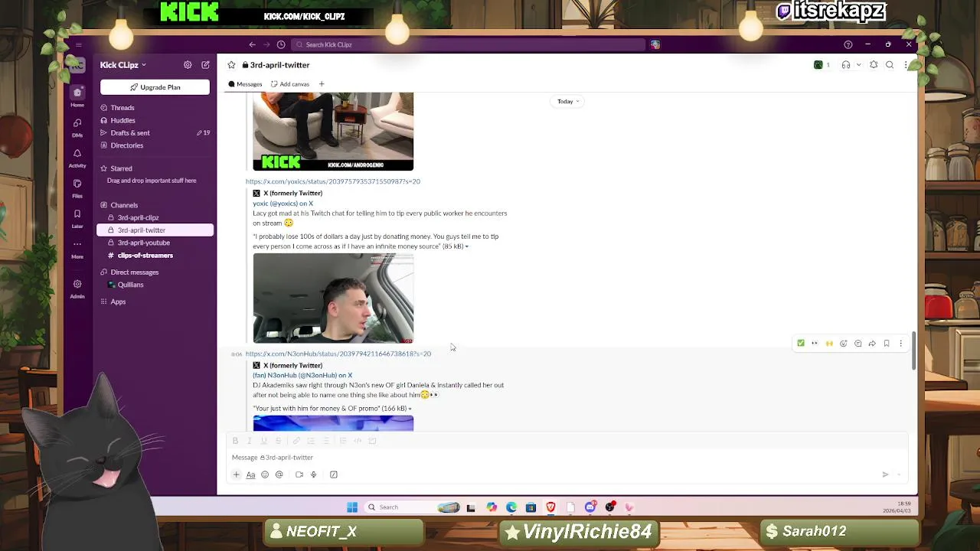980x551 pixels.
Task: Open DMs in the left rail
Action: pyautogui.click(x=77, y=127)
